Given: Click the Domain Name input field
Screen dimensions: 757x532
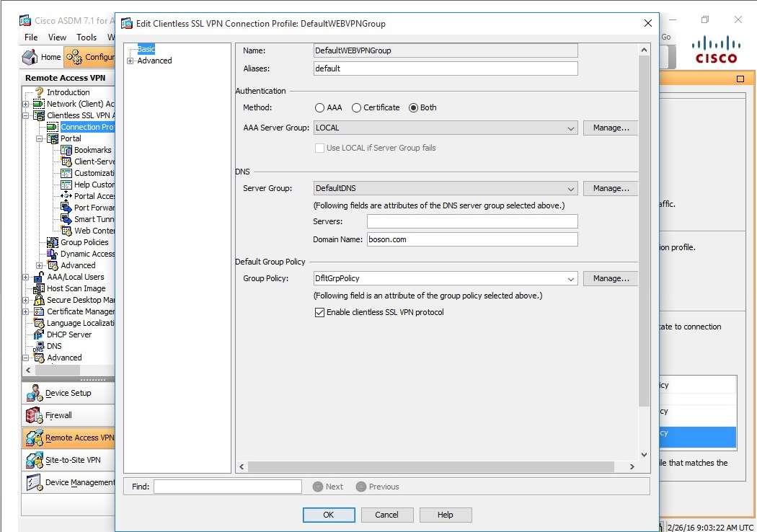Looking at the screenshot, I should (x=472, y=239).
